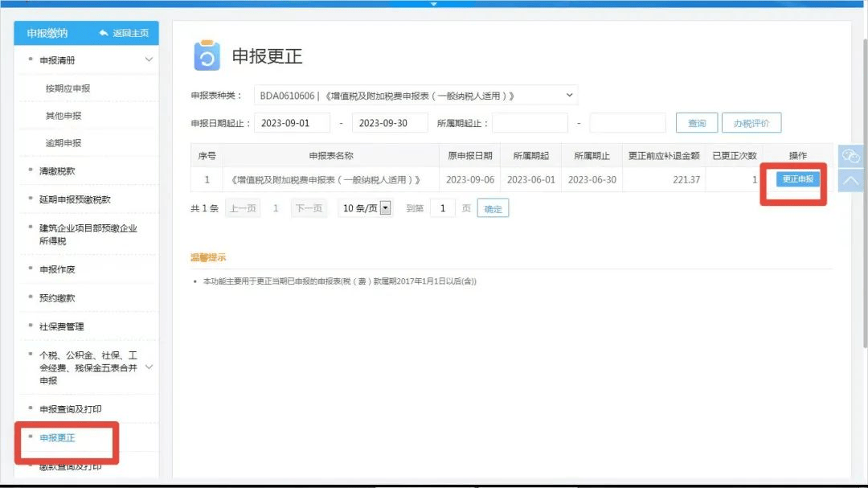Confirm page jump with the 确定 button
868x488 pixels.
493,207
